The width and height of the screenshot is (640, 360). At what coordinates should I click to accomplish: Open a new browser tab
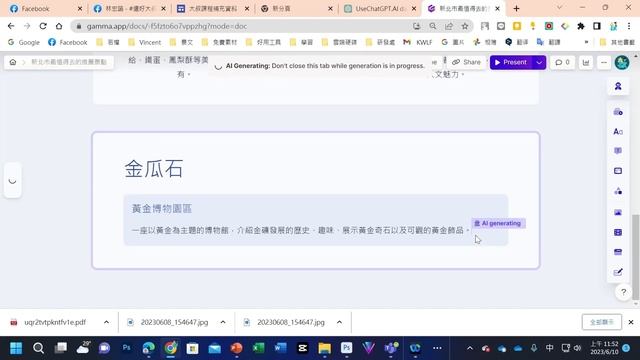point(516,9)
